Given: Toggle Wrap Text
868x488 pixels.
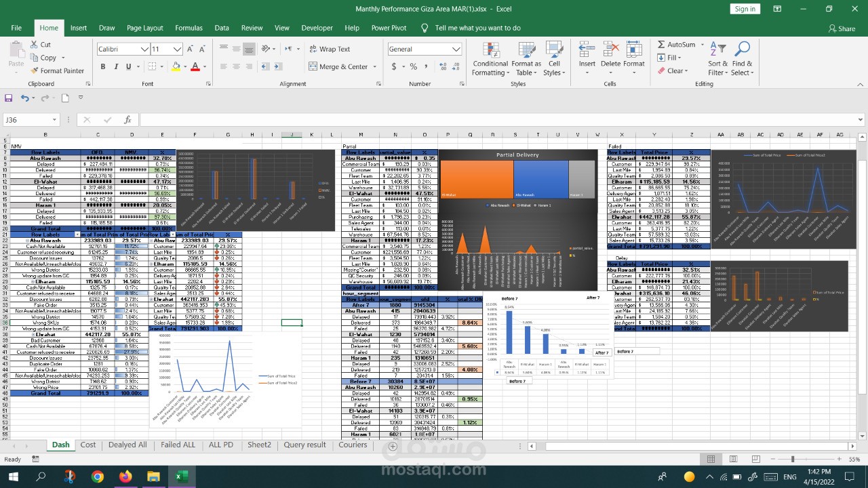Looking at the screenshot, I should click(330, 49).
